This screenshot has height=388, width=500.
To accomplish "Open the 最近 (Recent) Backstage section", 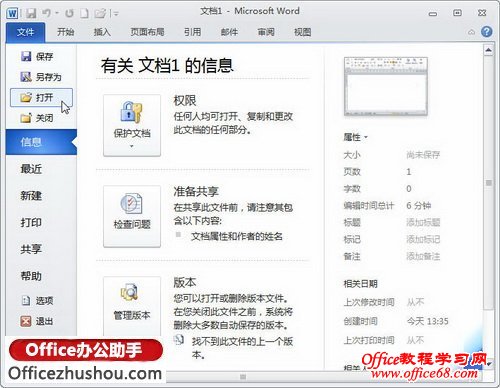I will [31, 169].
